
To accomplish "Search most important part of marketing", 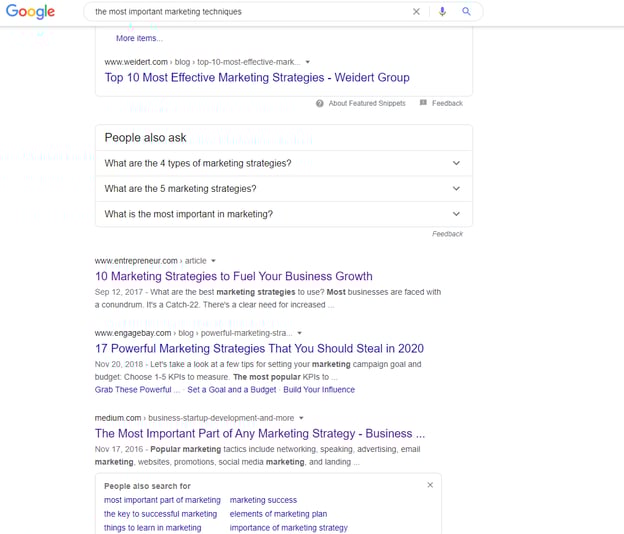I will 162,500.
